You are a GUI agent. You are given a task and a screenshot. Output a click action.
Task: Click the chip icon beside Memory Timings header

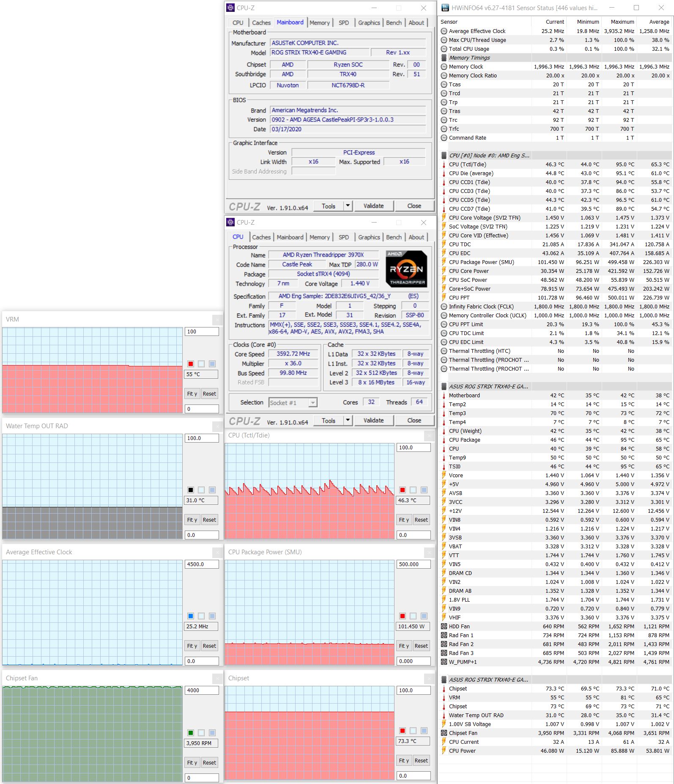click(444, 58)
